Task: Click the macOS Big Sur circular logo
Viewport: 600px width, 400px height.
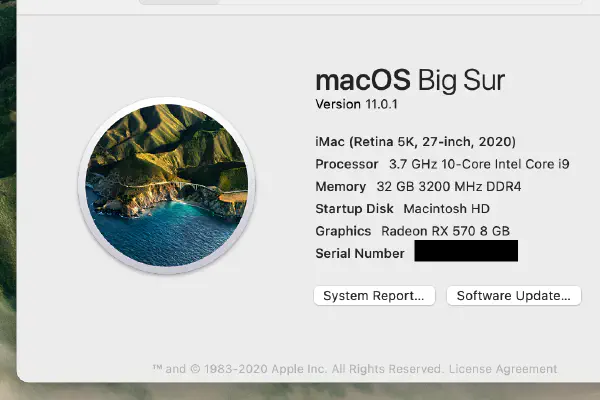Action: pos(166,185)
